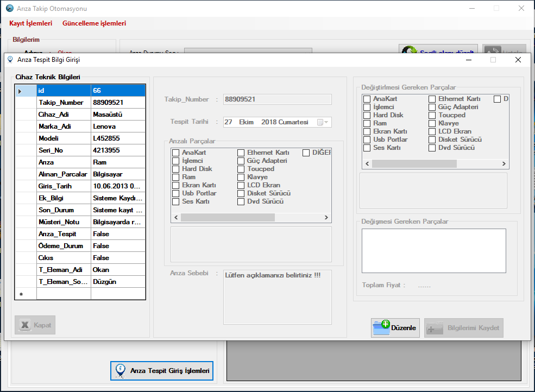
Task: Enable Usb Portlar in Arızalı Parçalar
Action: coord(176,193)
